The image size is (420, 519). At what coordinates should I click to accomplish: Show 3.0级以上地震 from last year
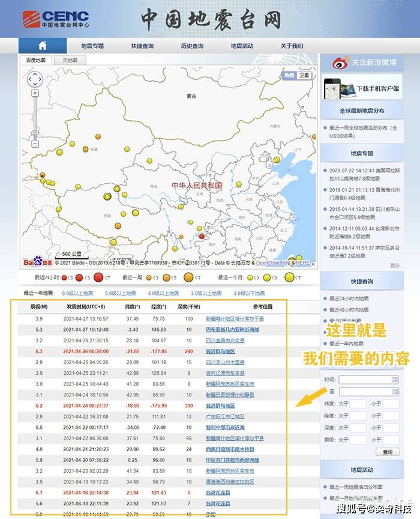point(206,293)
